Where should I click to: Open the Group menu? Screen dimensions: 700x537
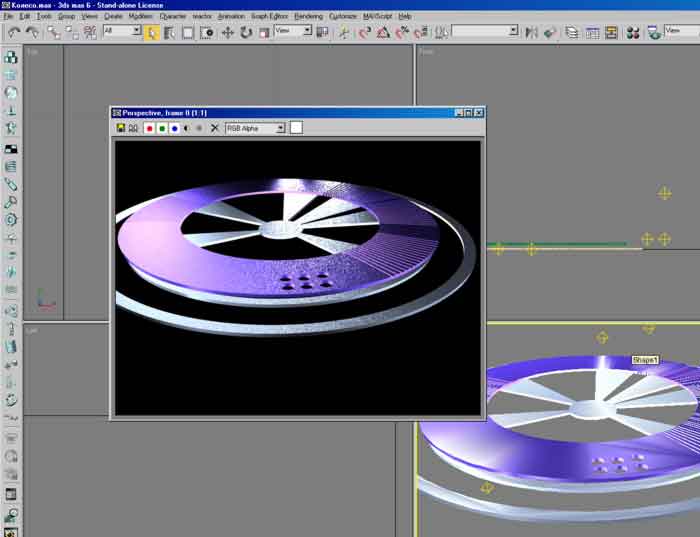(66, 17)
